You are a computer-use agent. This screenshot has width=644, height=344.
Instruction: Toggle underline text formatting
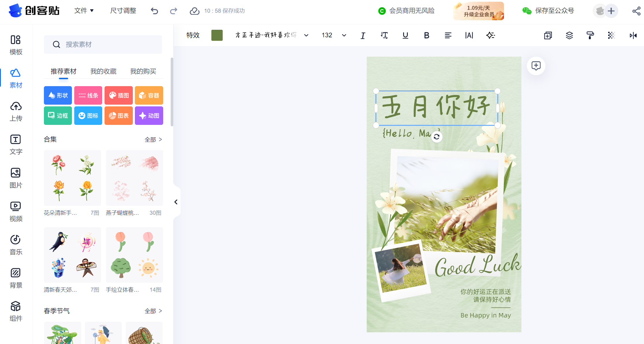(405, 35)
